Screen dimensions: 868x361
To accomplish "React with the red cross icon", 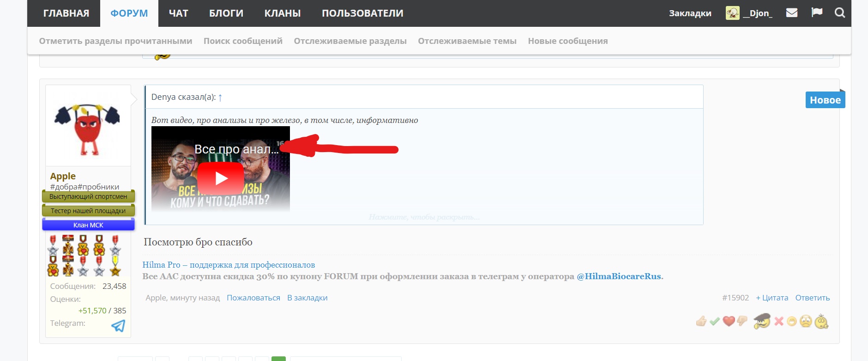I will point(779,321).
